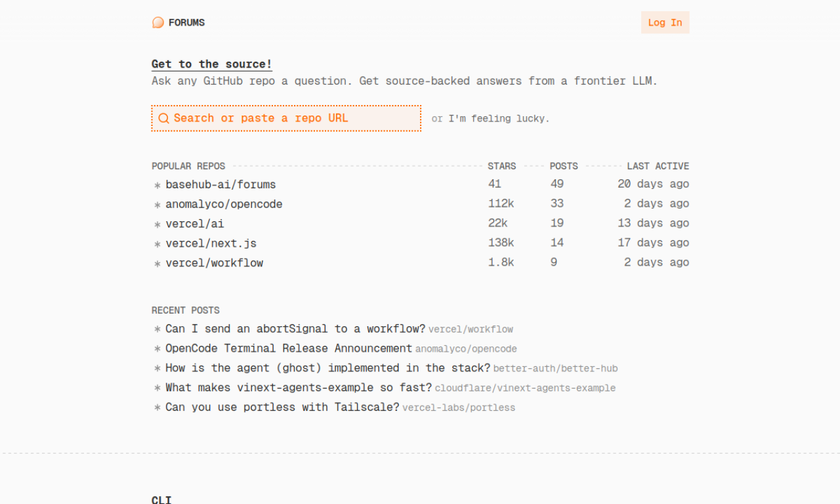
Task: Click the cloudflare/vinext-agents-example repo tag
Action: tap(525, 388)
